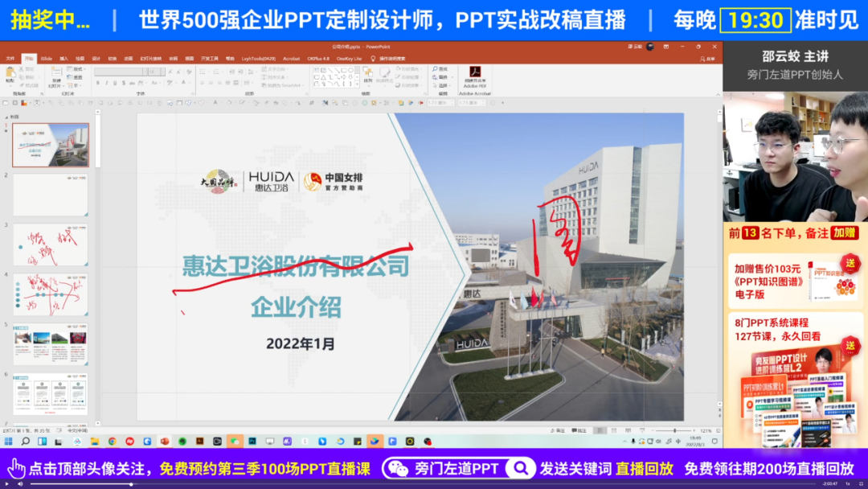This screenshot has height=489, width=868.
Task: Select the triangle shape in the shapes gallery
Action: 323,77
